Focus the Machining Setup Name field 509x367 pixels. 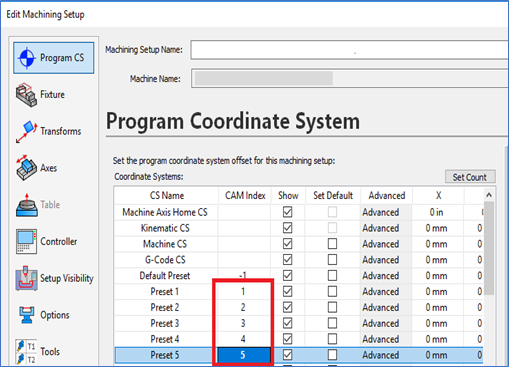(349, 50)
